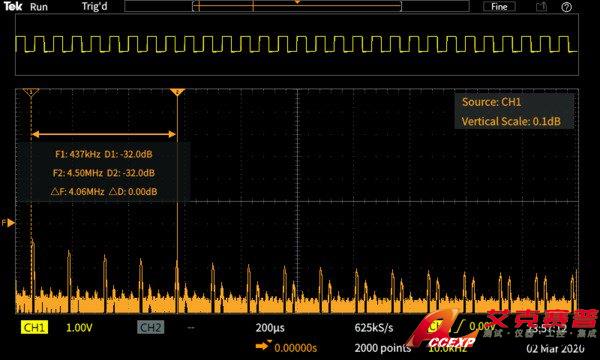Click the Tek logo
Screen dimensions: 600x360
click(13, 6)
